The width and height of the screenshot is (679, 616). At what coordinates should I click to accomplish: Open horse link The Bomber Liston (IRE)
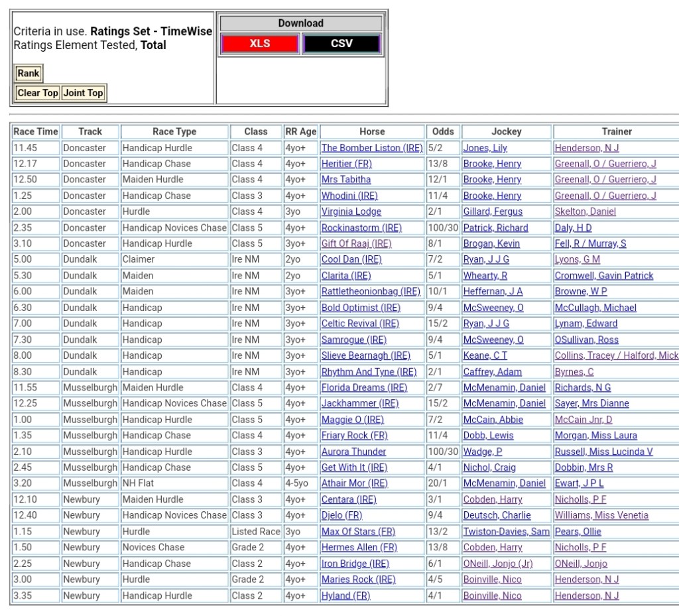pos(371,148)
